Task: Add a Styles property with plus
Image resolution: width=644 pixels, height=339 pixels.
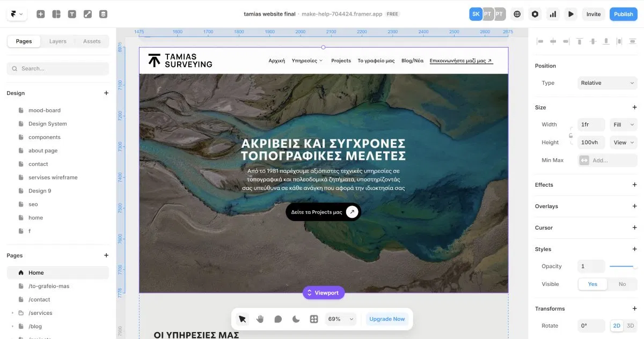Action: pos(634,249)
